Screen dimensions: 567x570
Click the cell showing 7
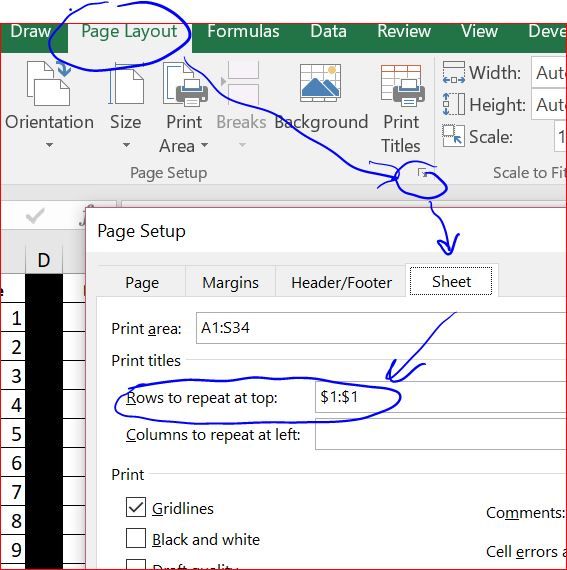(x=13, y=491)
